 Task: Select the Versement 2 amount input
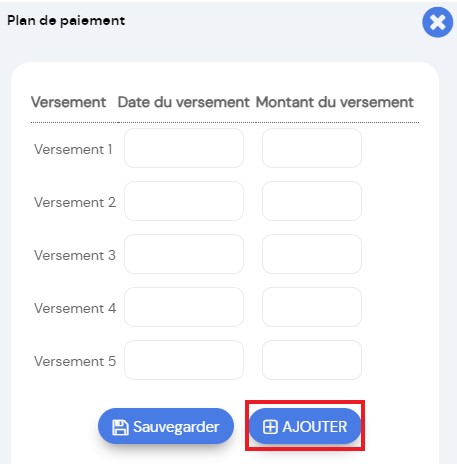pos(312,201)
